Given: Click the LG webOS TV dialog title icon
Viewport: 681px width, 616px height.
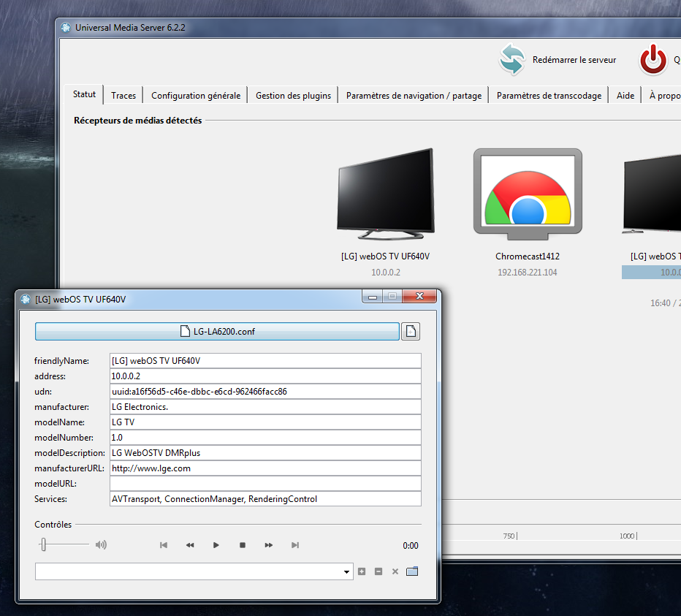Looking at the screenshot, I should [26, 300].
